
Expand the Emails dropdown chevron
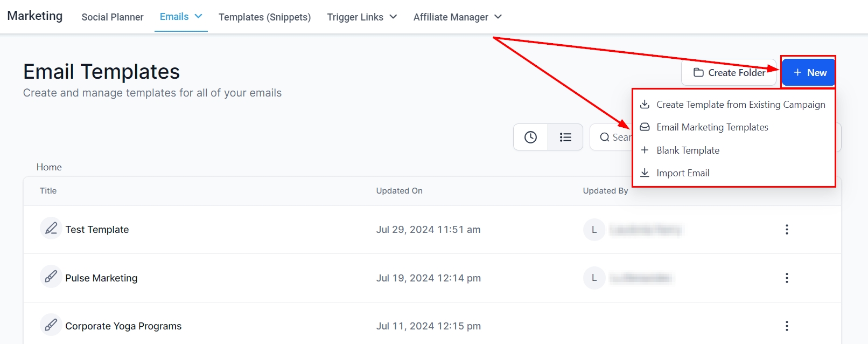pyautogui.click(x=198, y=16)
